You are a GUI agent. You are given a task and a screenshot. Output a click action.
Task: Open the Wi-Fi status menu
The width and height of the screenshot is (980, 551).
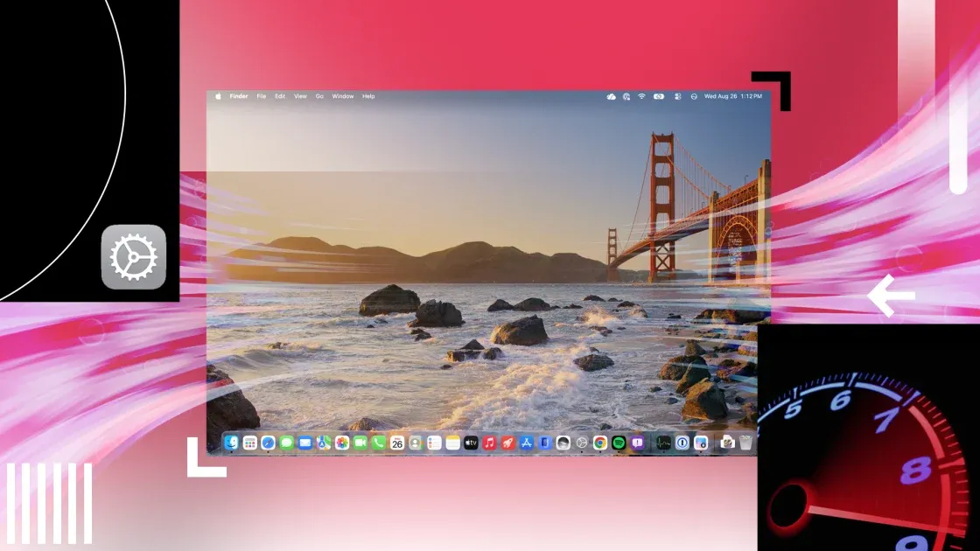(642, 96)
